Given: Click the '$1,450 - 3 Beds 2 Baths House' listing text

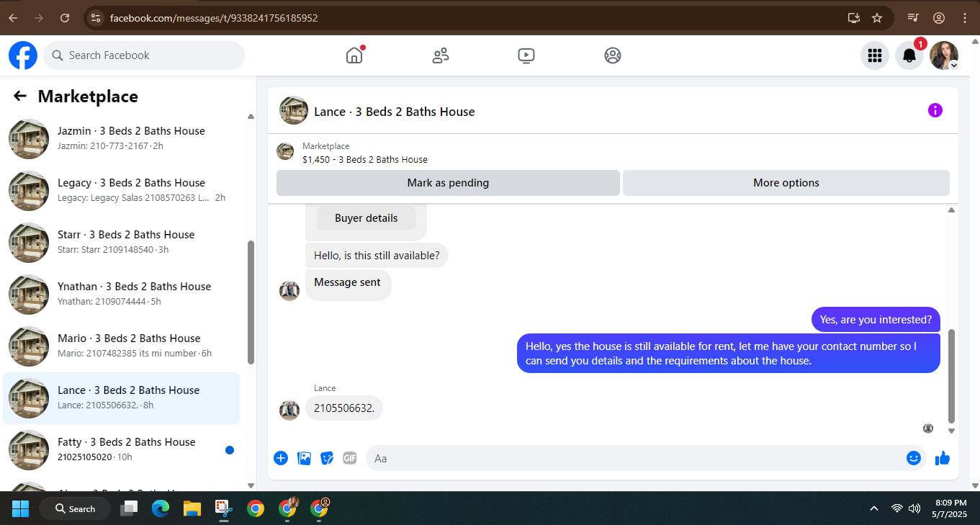Looking at the screenshot, I should [365, 160].
